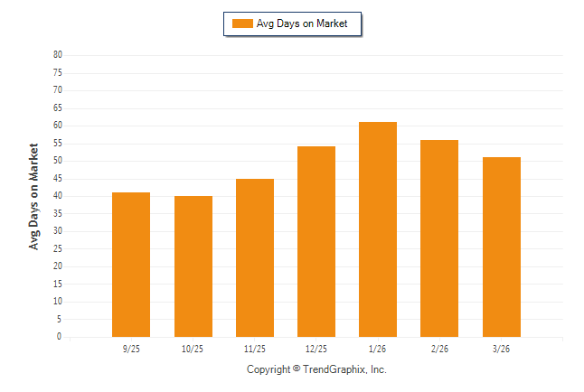The image size is (584, 392).
Task: Click the 2/26 bar
Action: (439, 238)
